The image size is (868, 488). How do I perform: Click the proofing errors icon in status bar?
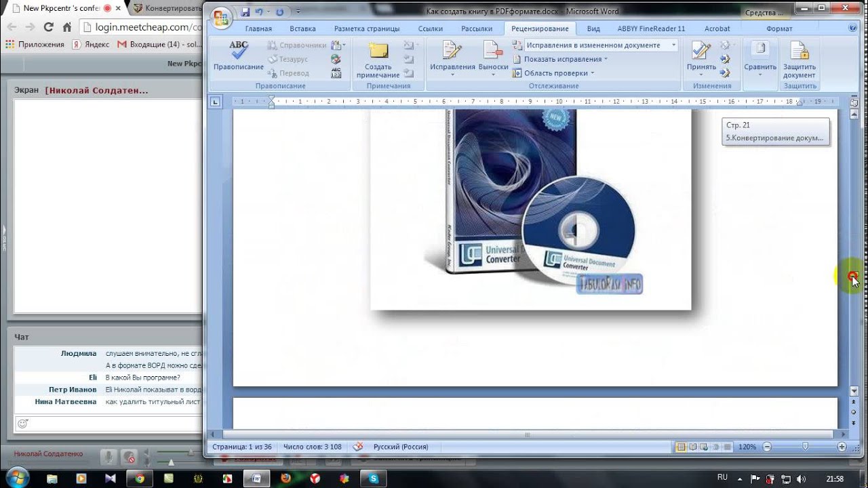[x=358, y=447]
